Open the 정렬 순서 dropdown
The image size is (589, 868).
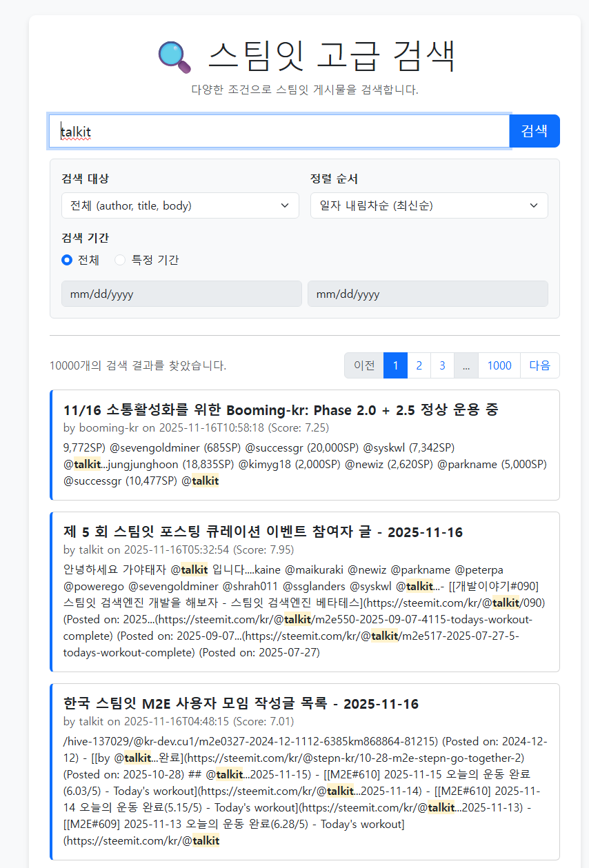[x=429, y=205]
